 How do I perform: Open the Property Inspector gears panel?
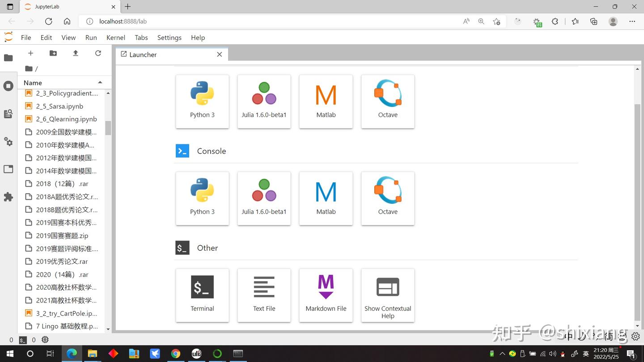point(8,142)
